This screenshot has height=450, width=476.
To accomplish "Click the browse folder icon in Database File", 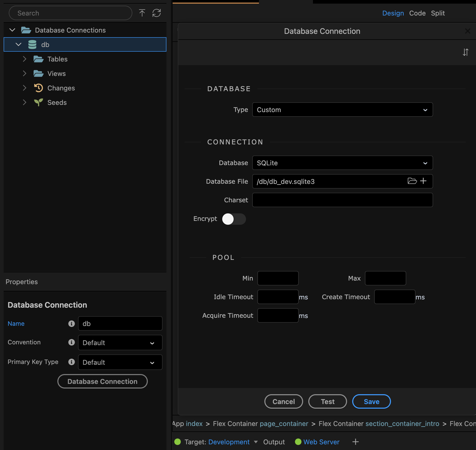I will (412, 181).
